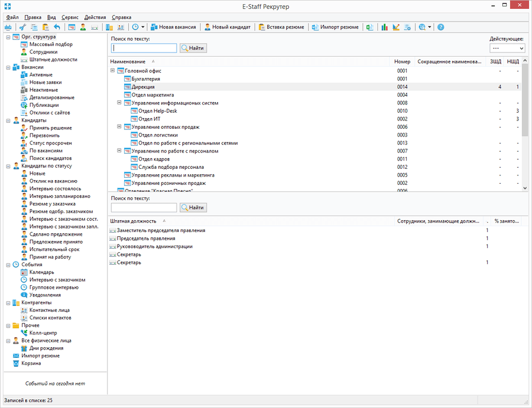The image size is (532, 408).
Task: Open the Правка menu
Action: point(33,17)
